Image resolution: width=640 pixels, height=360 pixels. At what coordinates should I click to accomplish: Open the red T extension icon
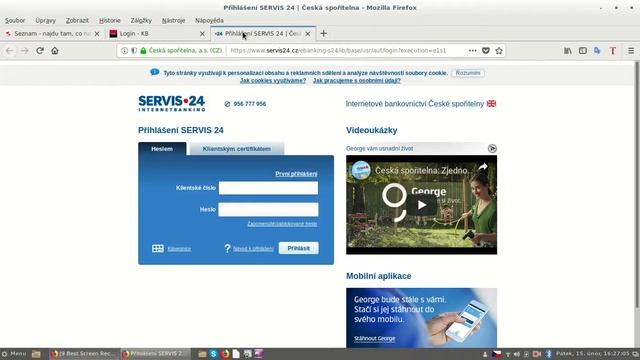(613, 51)
